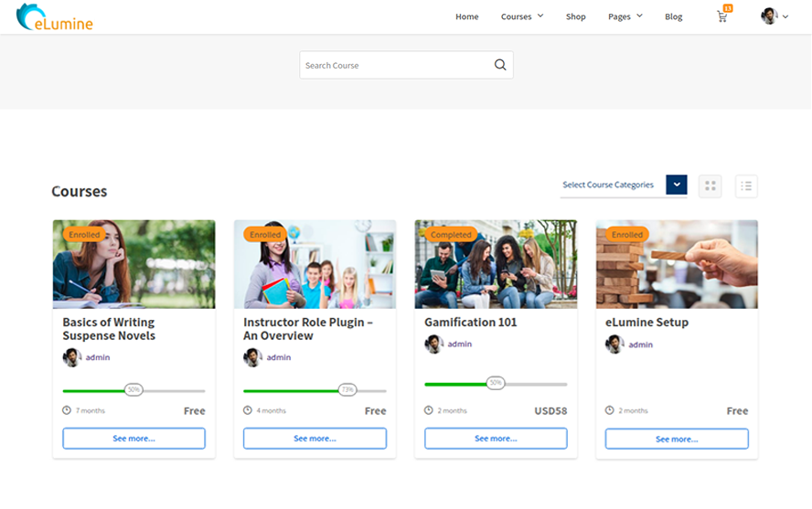Screen dimensions: 812x509
Task: Click Basics of Writing course thumbnail
Action: (134, 264)
